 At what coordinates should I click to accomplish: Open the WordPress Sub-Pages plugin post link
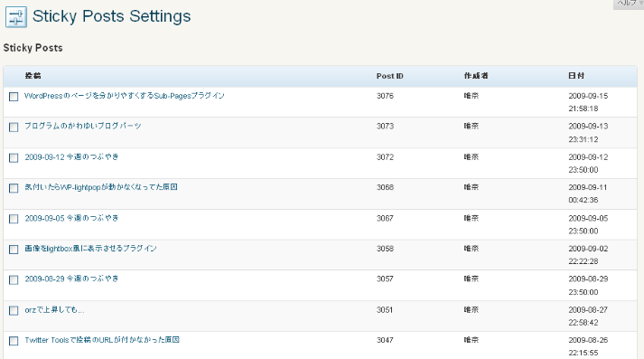click(x=125, y=96)
